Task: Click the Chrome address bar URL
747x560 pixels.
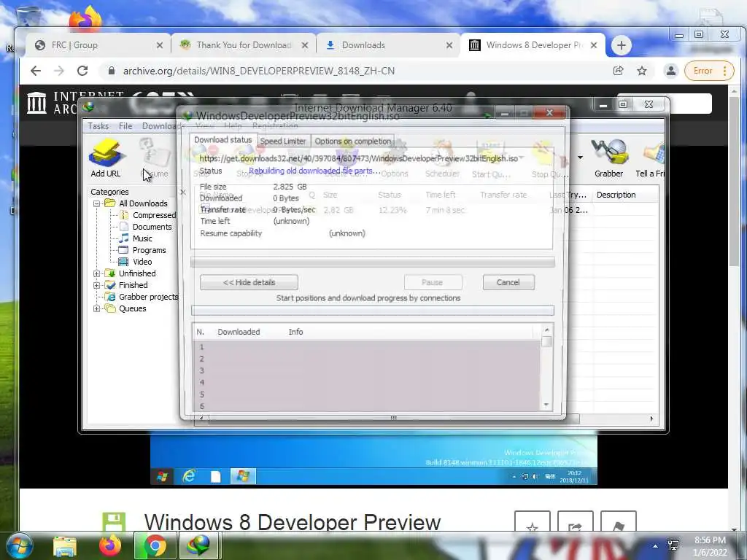Action: click(x=259, y=71)
